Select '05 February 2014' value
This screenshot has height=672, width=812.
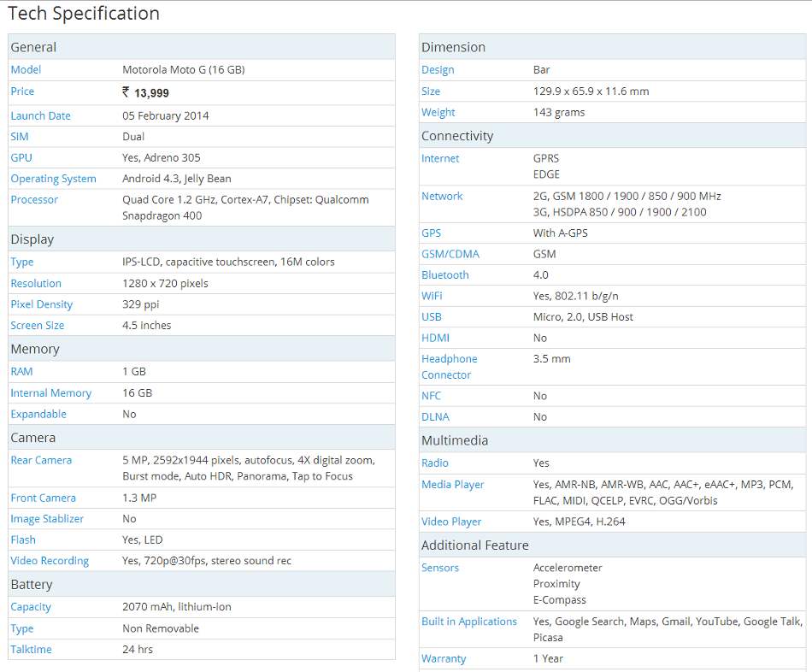pyautogui.click(x=166, y=116)
